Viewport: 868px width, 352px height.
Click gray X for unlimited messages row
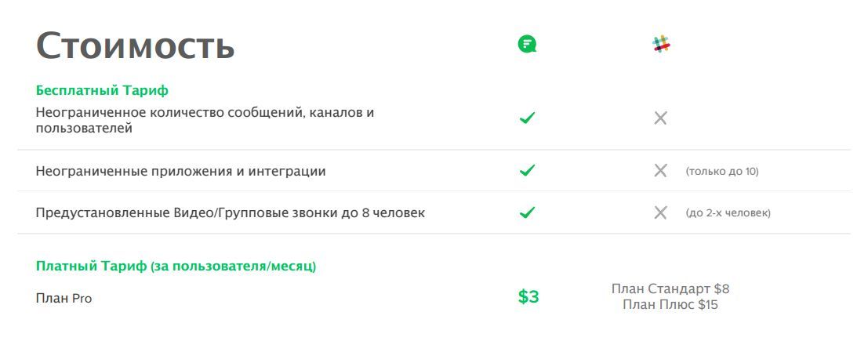tap(660, 118)
